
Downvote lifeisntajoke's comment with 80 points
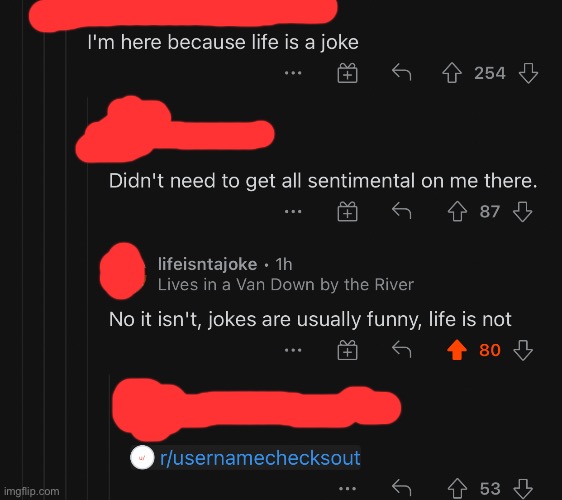523,350
